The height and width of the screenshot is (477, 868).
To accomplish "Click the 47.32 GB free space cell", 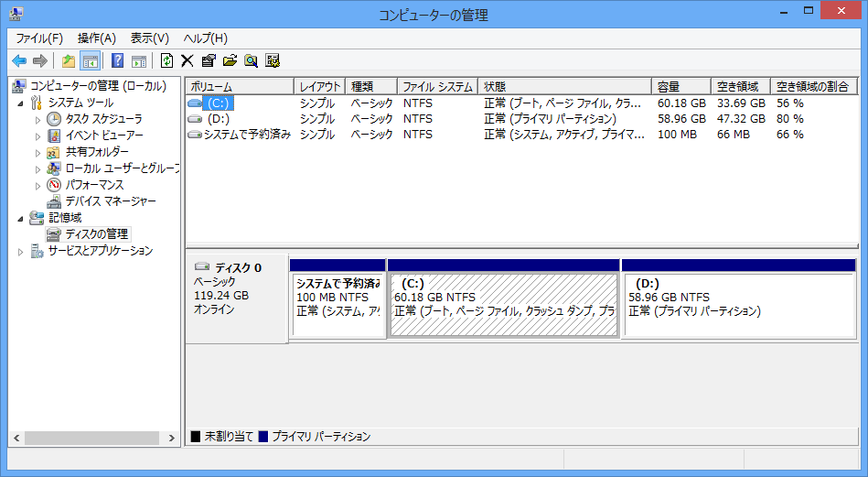I will (741, 118).
